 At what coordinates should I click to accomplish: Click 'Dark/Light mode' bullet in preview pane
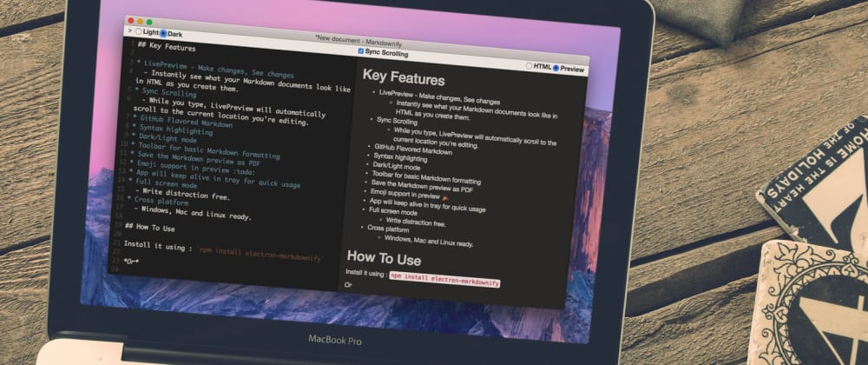(397, 166)
